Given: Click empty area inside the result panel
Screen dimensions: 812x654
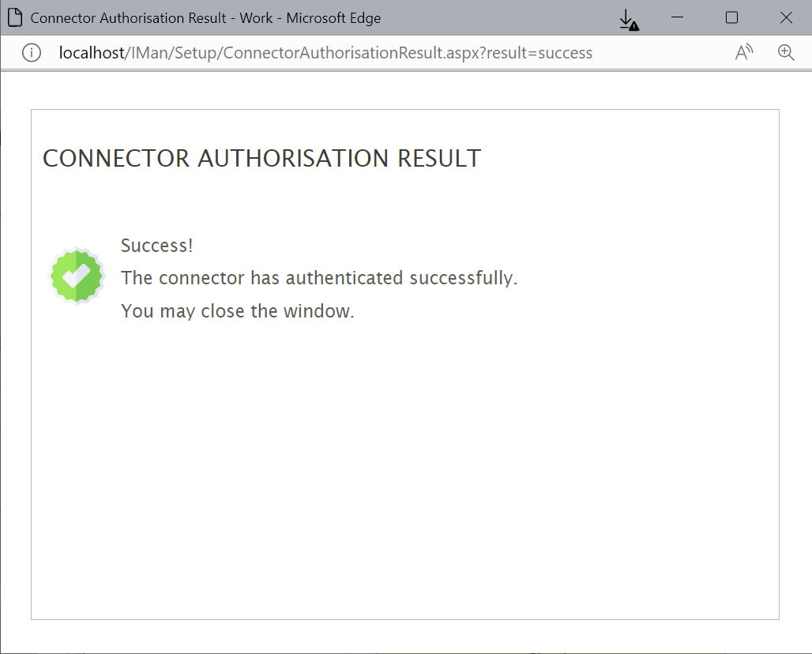Looking at the screenshot, I should coord(404,474).
